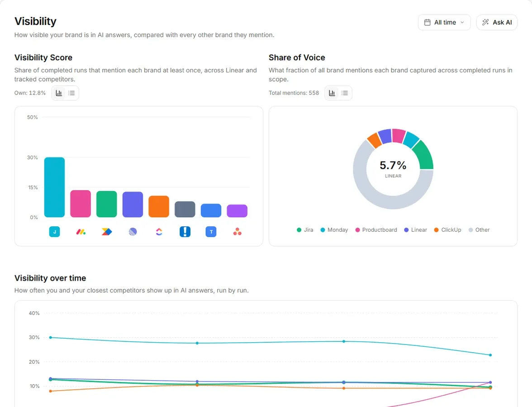This screenshot has width=532, height=407.
Task: Click the Productboard brand icon under bar chart
Action: point(107,232)
